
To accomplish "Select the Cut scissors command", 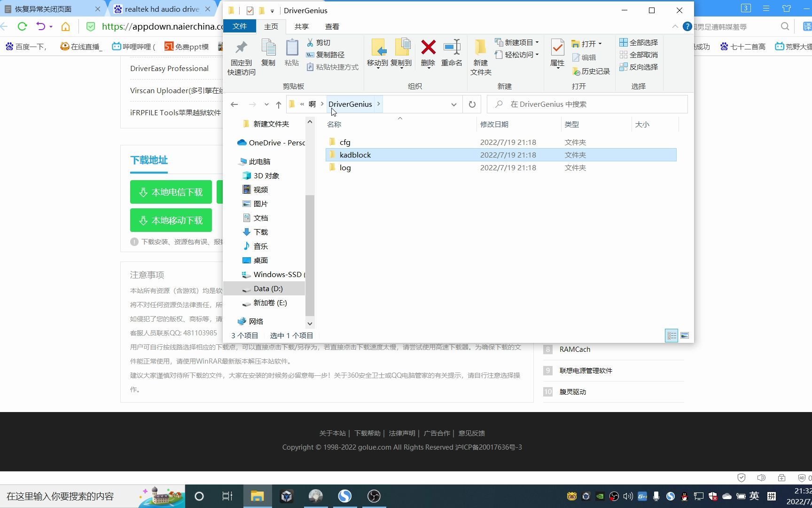I will (x=319, y=43).
